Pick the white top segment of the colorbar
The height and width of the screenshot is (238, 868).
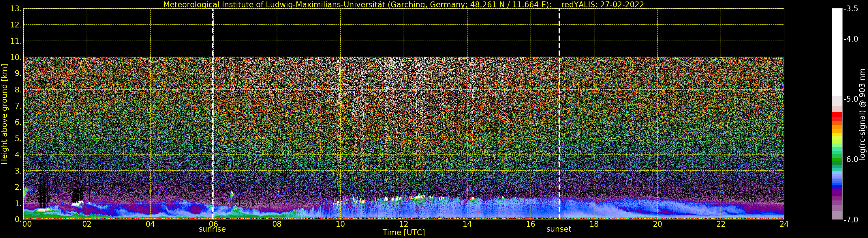pyautogui.click(x=837, y=52)
